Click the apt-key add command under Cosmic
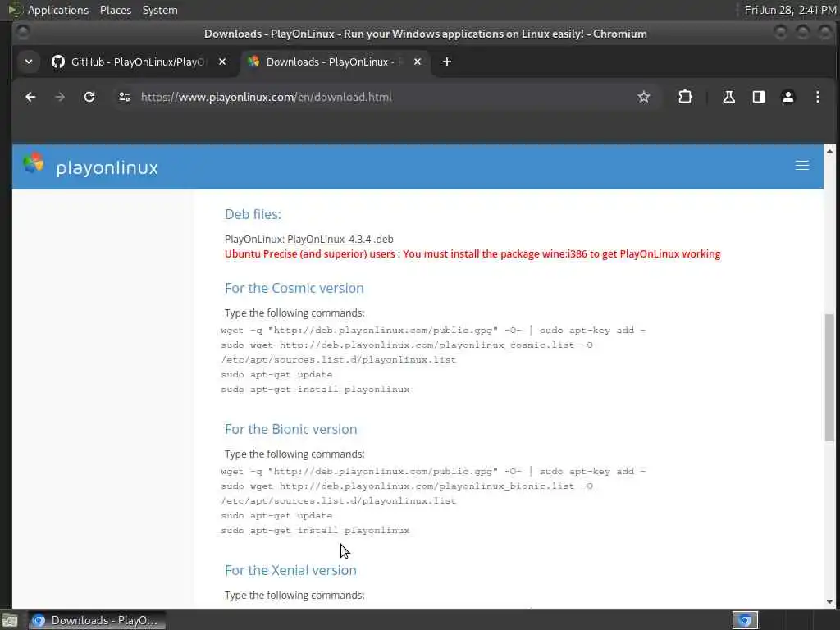The image size is (840, 630). click(433, 330)
